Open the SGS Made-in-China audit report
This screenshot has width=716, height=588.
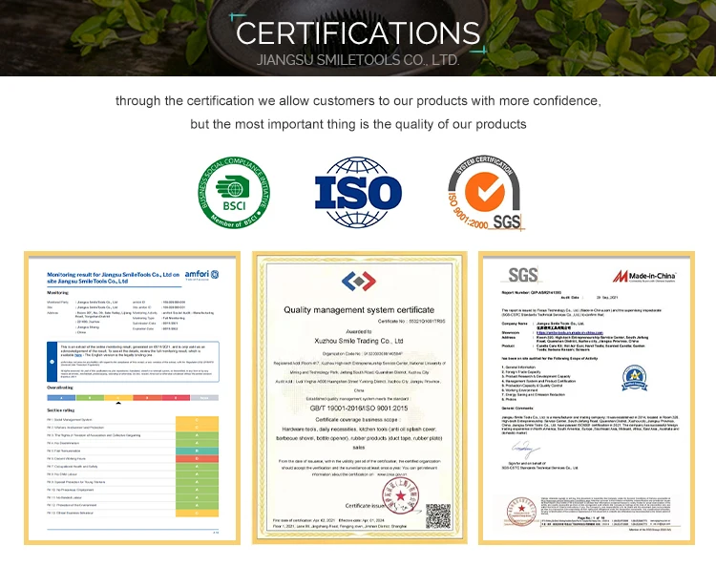586,398
